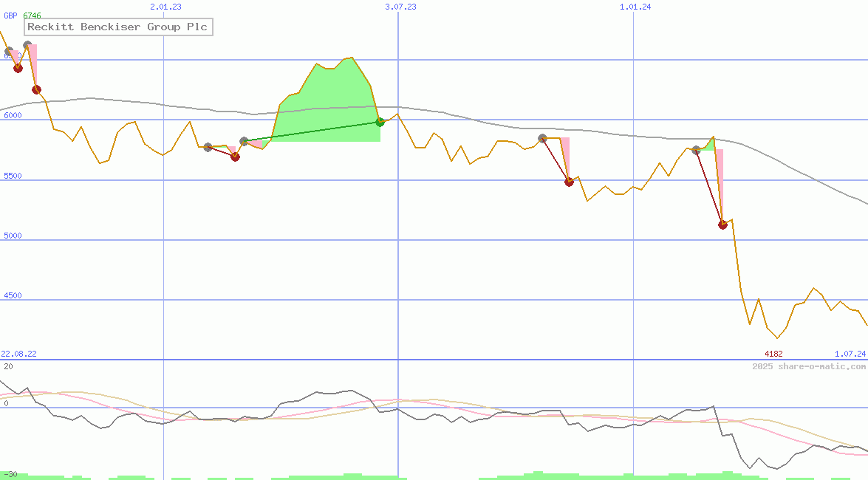Viewport: 868px width, 480px height.
Task: Click the gray marker before the drop to 5500
Action: 542,138
